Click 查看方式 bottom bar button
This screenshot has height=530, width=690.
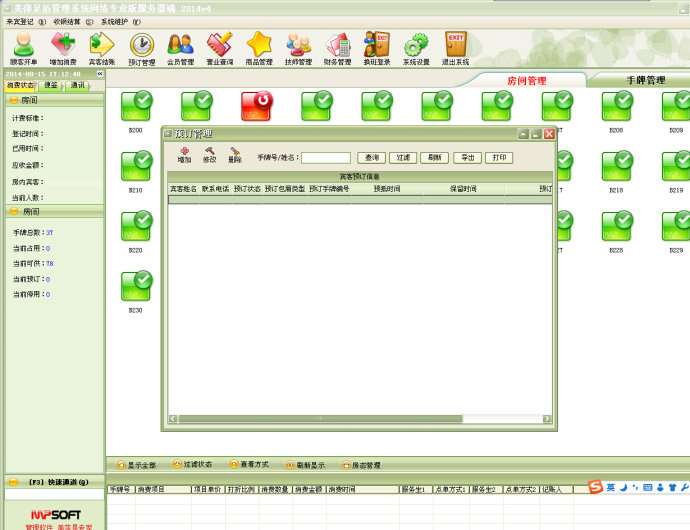click(250, 464)
